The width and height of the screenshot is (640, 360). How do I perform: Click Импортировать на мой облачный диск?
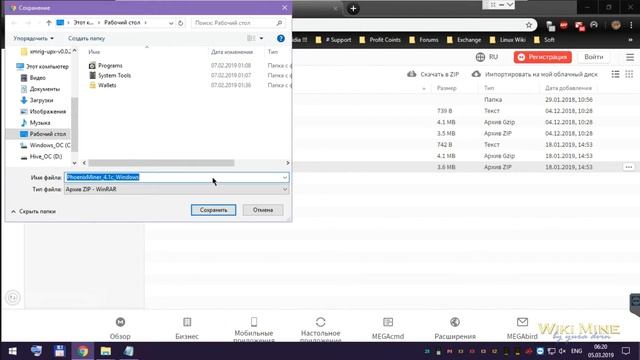pyautogui.click(x=535, y=74)
